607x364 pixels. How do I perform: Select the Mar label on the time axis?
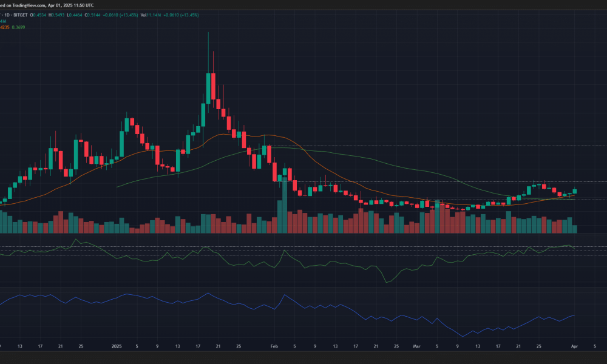tap(416, 346)
